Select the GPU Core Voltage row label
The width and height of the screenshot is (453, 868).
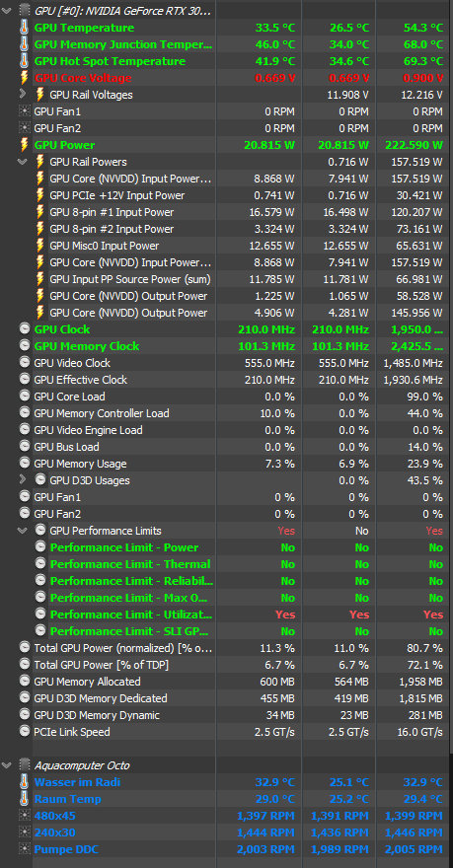83,78
